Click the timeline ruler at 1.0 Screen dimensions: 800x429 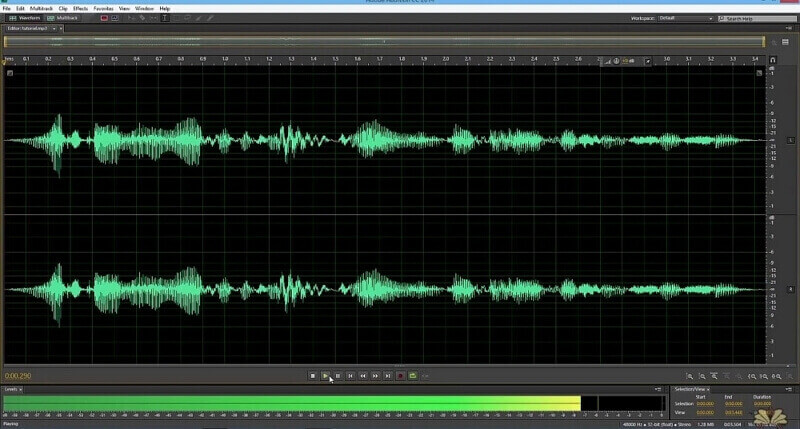click(225, 59)
